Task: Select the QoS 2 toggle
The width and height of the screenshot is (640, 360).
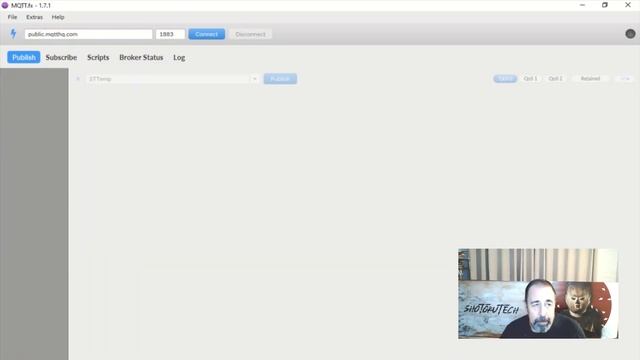Action: 556,78
